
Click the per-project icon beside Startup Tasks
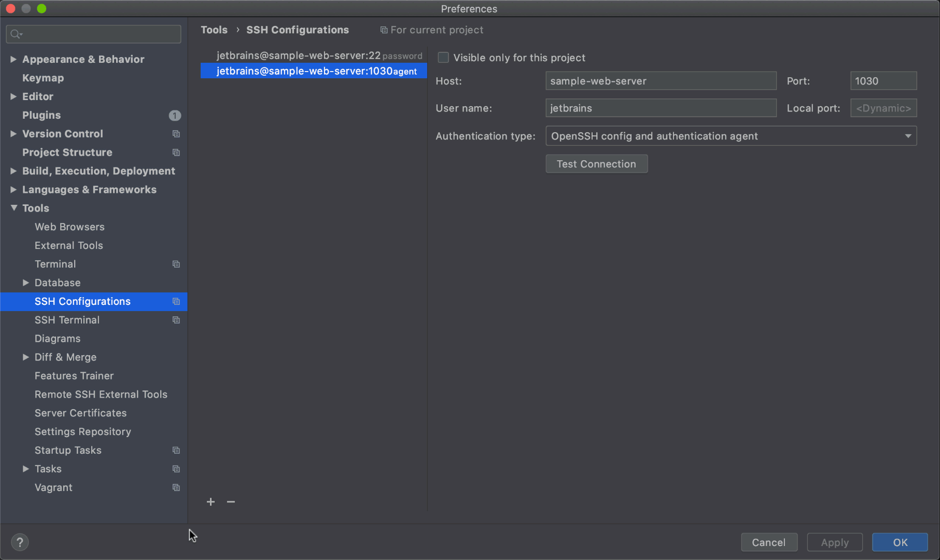[x=176, y=450]
